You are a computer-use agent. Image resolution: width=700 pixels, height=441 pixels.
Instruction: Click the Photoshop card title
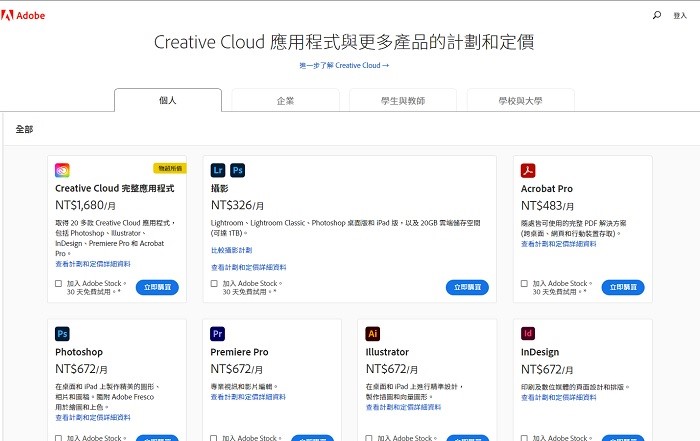79,352
